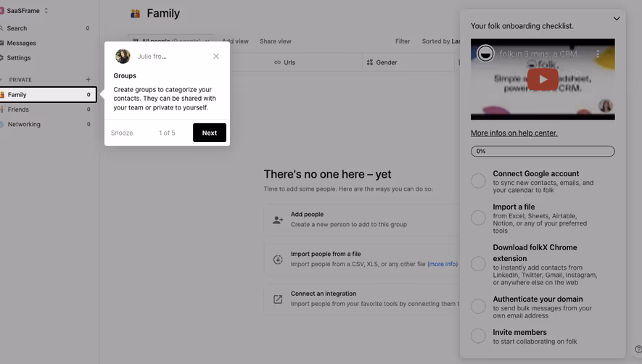
Task: Open the SaaSFrame workspace switcher
Action: pyautogui.click(x=25, y=11)
